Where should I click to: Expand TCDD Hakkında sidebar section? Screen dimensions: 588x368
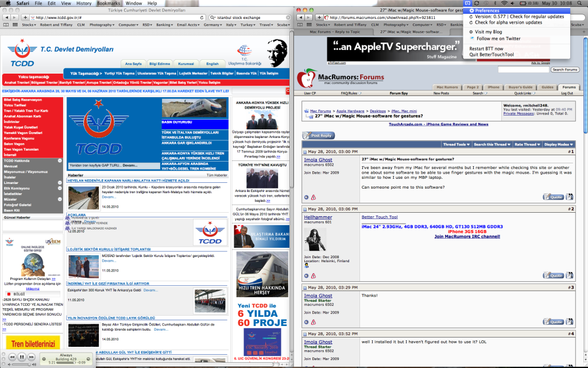click(60, 161)
